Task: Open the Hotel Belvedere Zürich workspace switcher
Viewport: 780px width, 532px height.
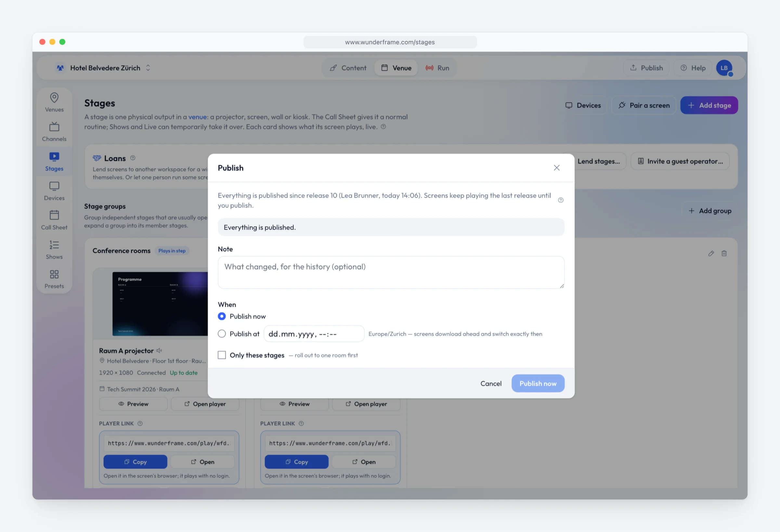Action: 103,68
